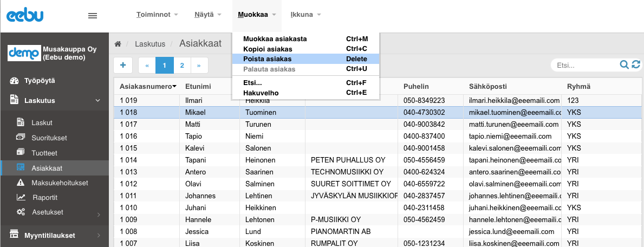
Task: Click previous page « button
Action: [x=147, y=66]
